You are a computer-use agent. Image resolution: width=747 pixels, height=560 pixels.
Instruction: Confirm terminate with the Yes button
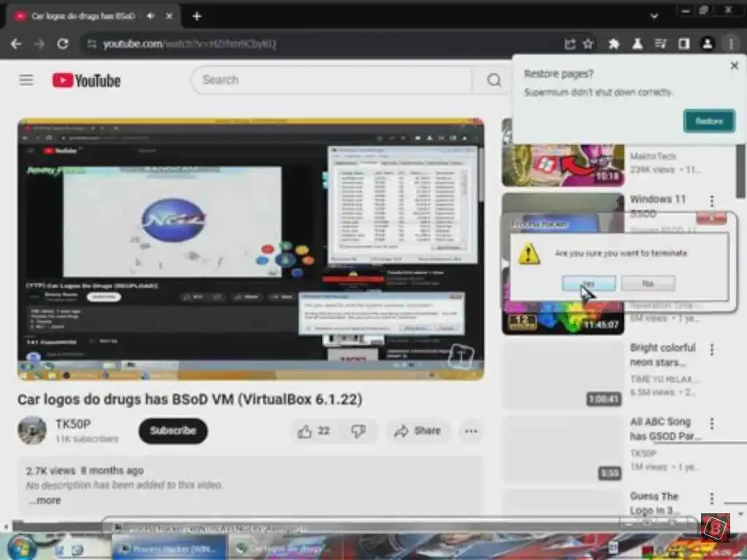click(x=589, y=284)
